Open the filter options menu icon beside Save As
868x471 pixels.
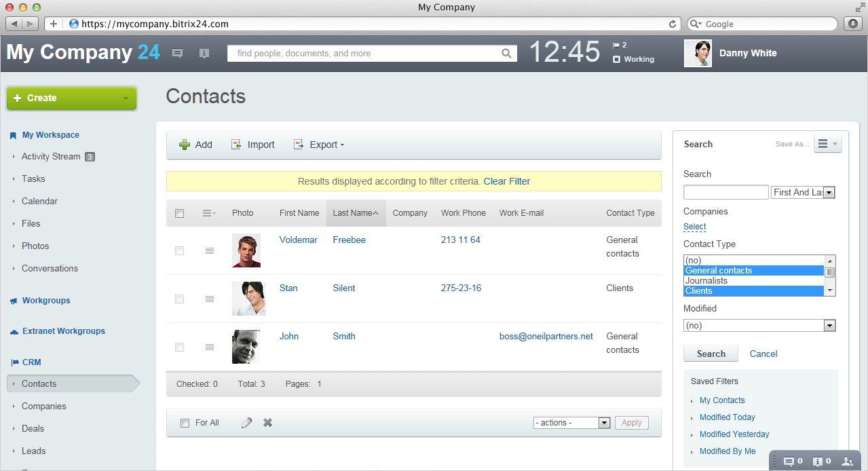click(827, 144)
